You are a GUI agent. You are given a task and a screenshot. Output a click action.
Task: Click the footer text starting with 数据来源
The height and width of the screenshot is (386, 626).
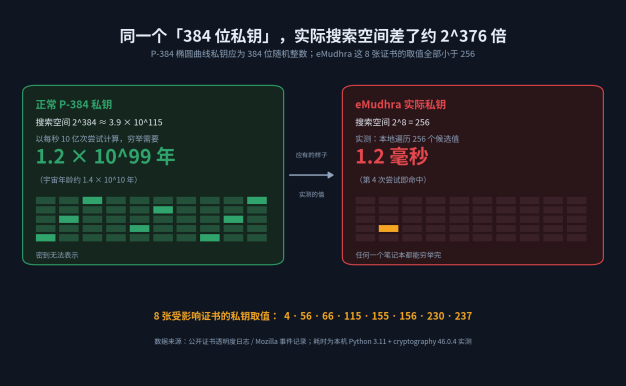[313, 341]
